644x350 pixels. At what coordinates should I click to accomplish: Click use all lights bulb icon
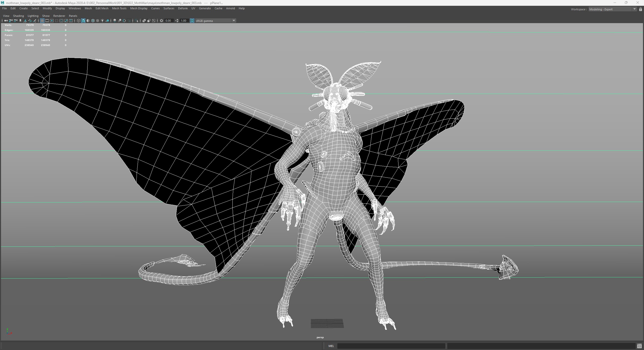102,21
